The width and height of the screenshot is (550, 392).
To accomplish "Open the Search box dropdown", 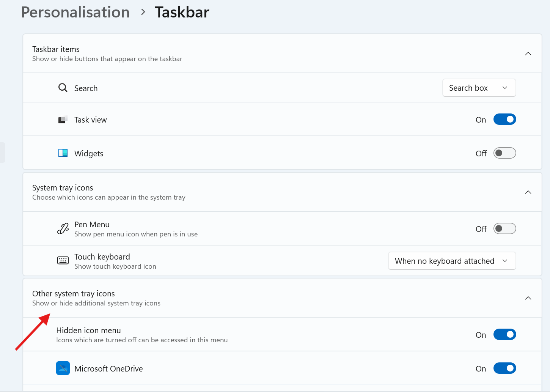I will [x=479, y=88].
